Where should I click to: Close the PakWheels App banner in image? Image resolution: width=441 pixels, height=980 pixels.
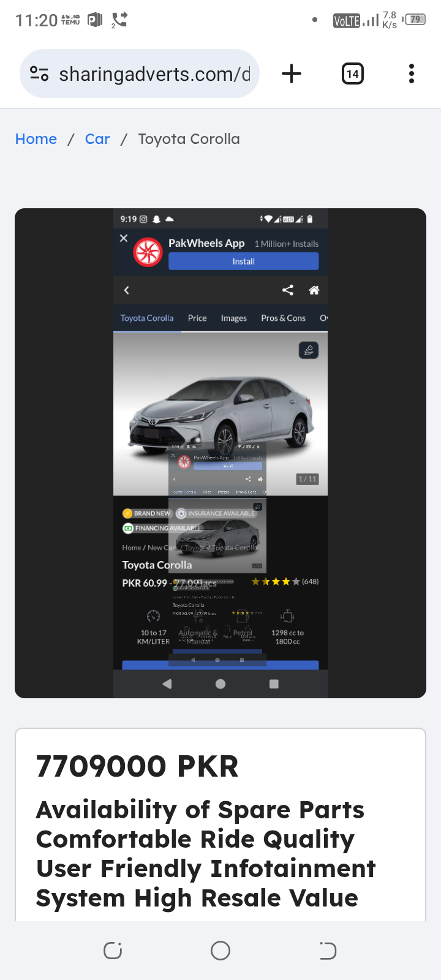pos(124,238)
